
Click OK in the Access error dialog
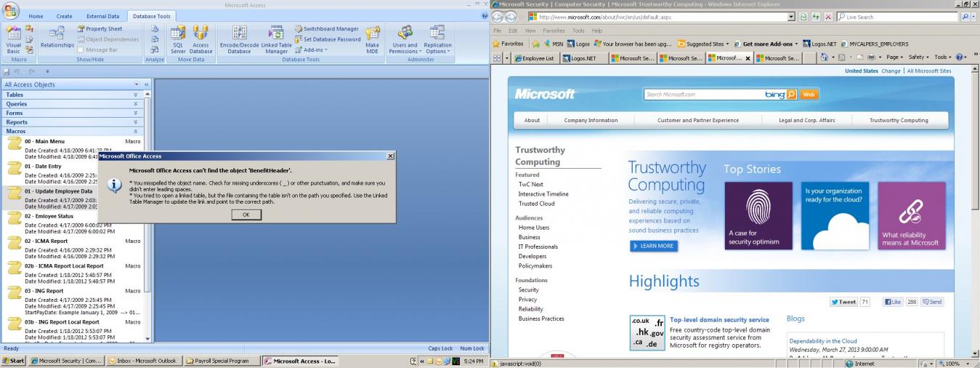(x=246, y=215)
